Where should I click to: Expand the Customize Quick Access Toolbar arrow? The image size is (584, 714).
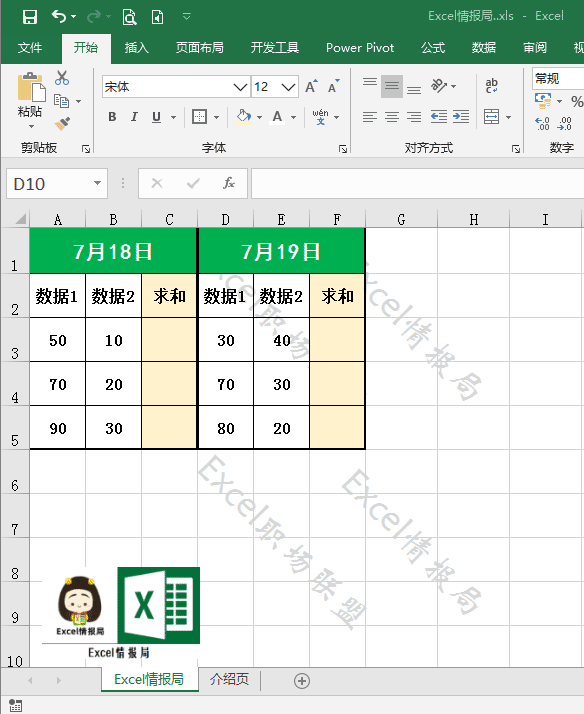pos(186,16)
